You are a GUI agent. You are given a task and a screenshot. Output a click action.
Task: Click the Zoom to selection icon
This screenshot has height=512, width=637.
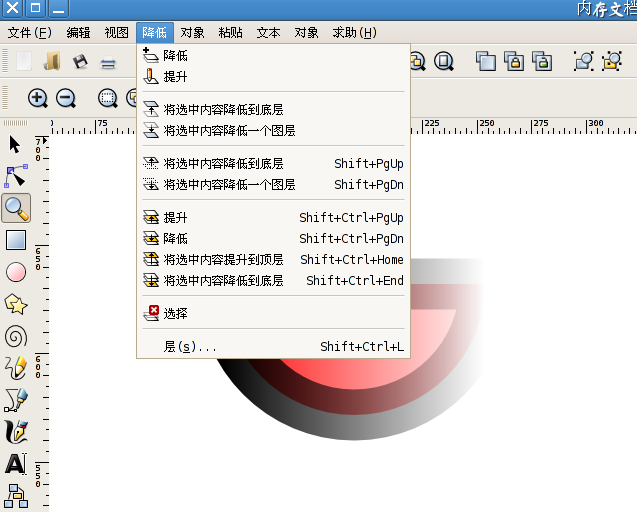108,98
